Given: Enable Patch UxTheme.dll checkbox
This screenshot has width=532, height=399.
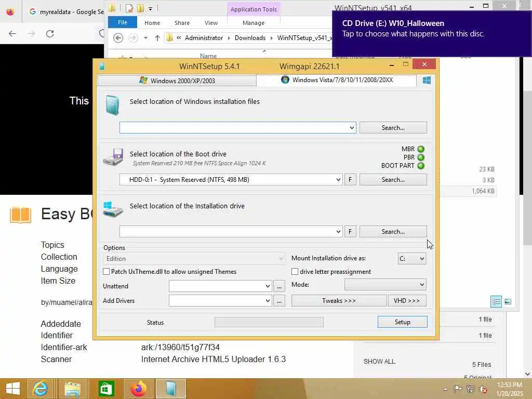Looking at the screenshot, I should [106, 271].
